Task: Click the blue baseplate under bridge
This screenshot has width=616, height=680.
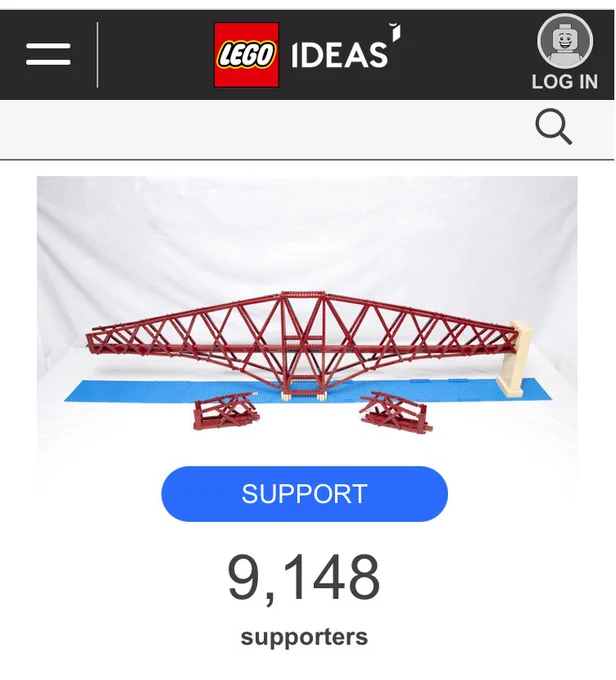Action: click(174, 390)
